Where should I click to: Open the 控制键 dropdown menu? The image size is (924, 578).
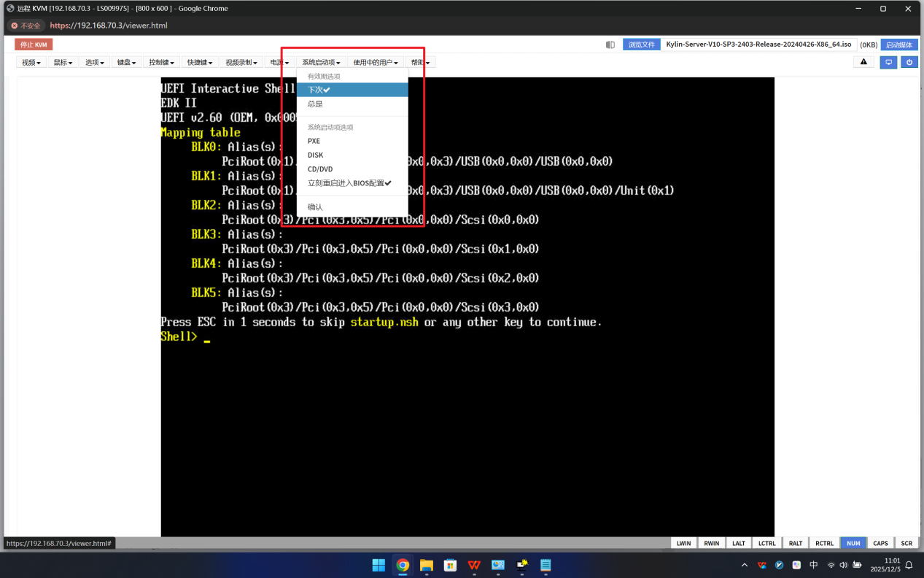(x=161, y=63)
